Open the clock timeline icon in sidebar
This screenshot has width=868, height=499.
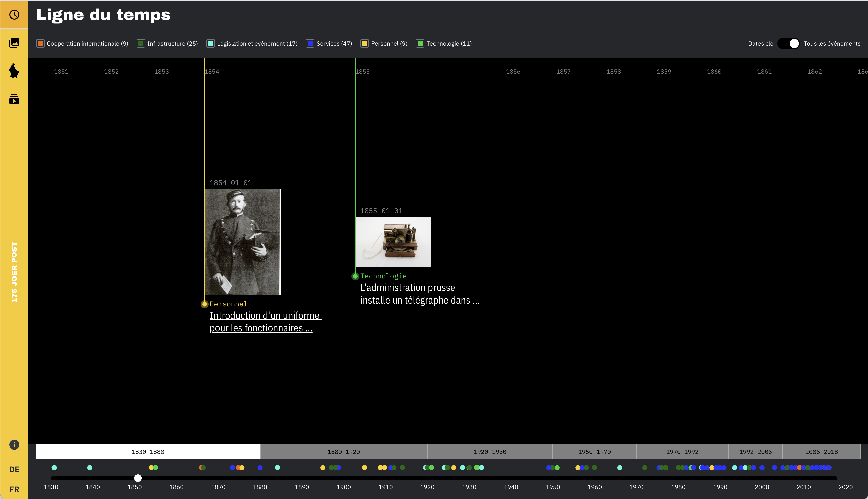coord(14,14)
